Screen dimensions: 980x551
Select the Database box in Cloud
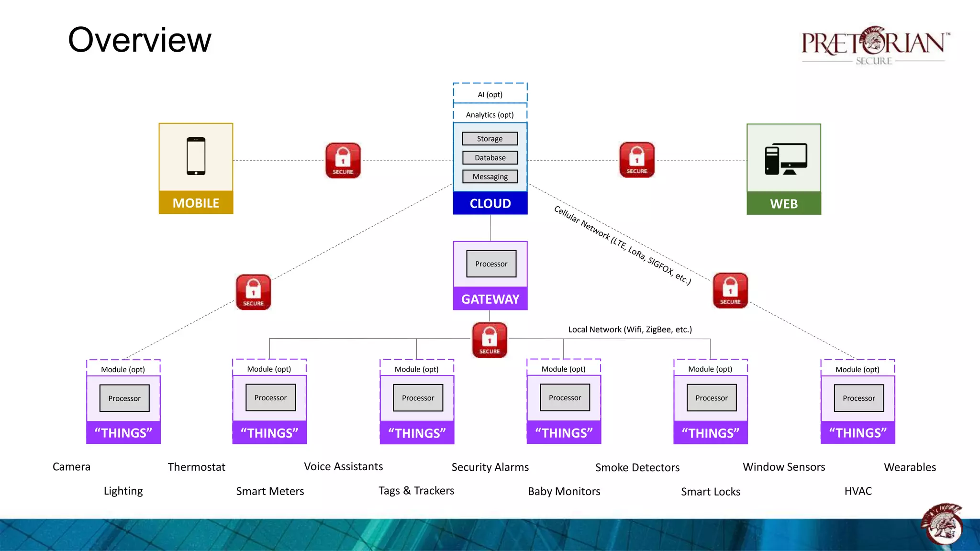490,158
